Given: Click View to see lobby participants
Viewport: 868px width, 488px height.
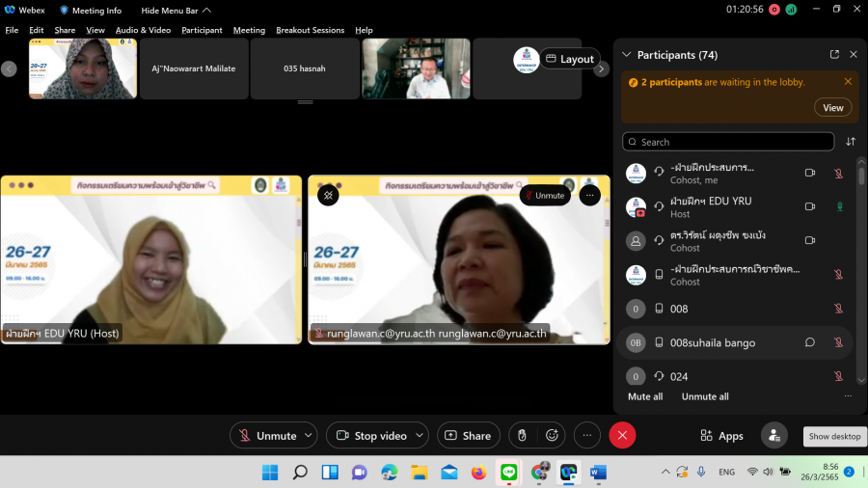Looking at the screenshot, I should coord(832,107).
